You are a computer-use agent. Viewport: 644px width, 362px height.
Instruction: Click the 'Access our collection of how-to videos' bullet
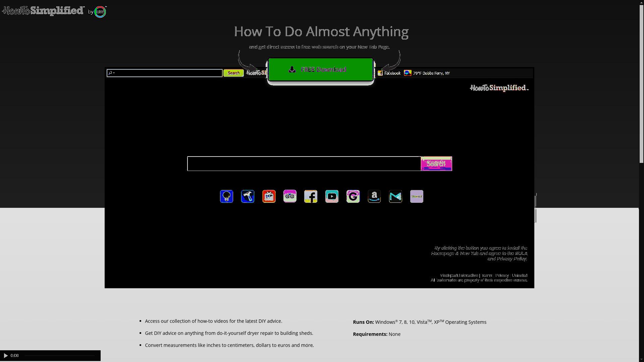point(214,321)
